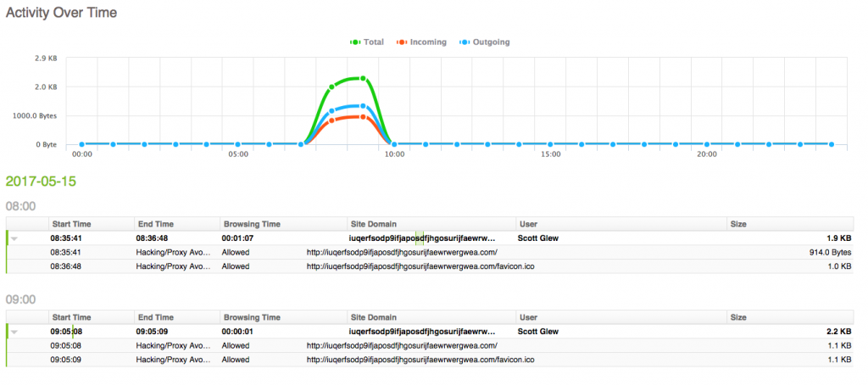The width and height of the screenshot is (868, 386).
Task: Click the 2017-05-15 date heading
Action: coord(41,181)
